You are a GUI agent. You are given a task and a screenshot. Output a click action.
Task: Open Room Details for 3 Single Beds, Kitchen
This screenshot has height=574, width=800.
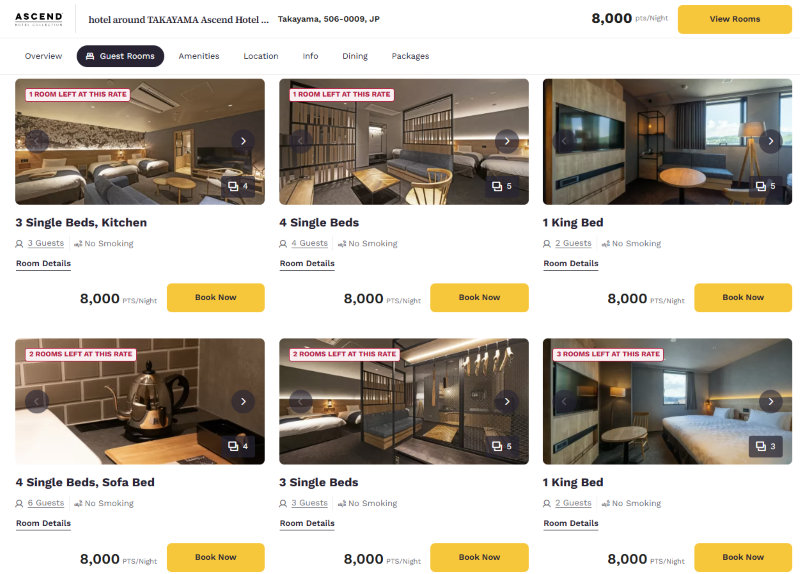(43, 264)
